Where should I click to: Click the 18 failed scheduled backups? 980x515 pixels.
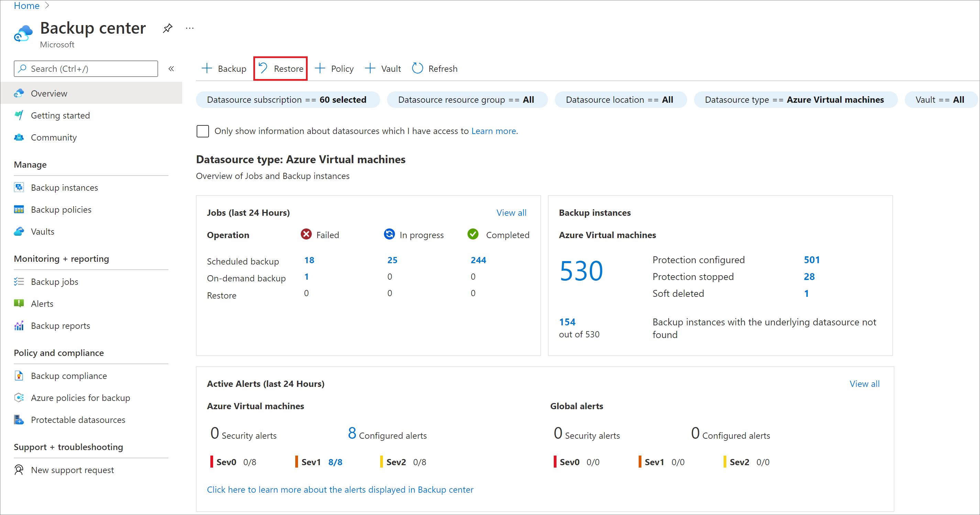point(307,260)
